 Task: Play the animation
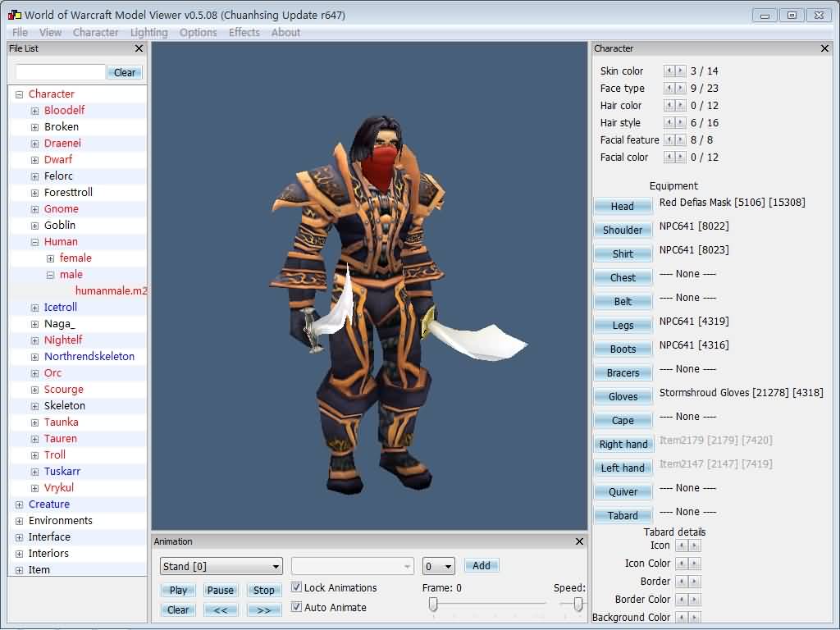pyautogui.click(x=178, y=591)
